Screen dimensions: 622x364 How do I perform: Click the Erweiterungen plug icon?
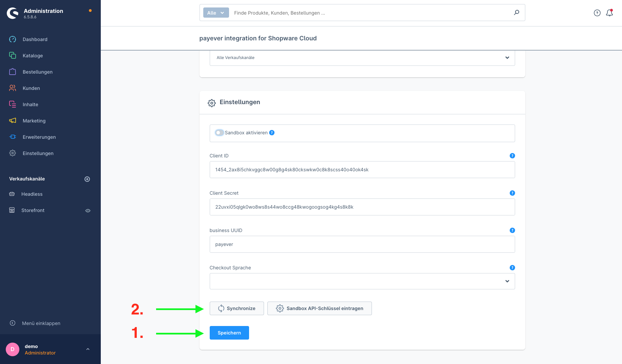(13, 137)
